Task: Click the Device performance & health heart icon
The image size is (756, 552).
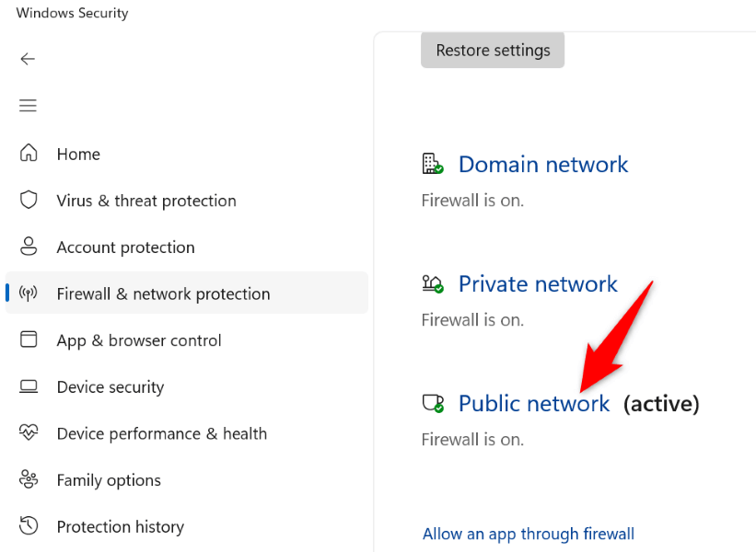Action: 28,432
